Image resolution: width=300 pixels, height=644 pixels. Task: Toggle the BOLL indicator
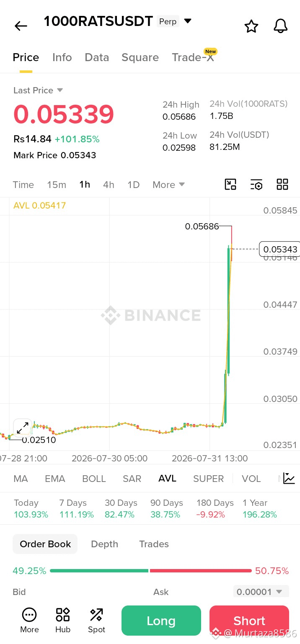(94, 479)
